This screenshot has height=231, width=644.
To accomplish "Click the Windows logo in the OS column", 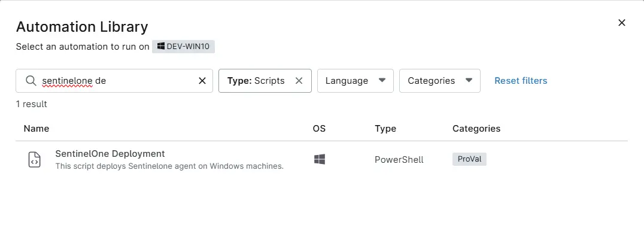I will tap(320, 159).
